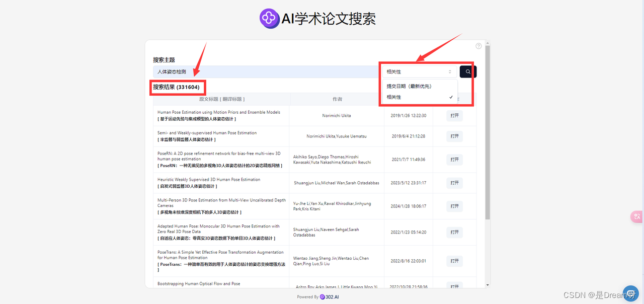The width and height of the screenshot is (644, 304).
Task: Click the 302.AI footer link
Action: pos(330,297)
